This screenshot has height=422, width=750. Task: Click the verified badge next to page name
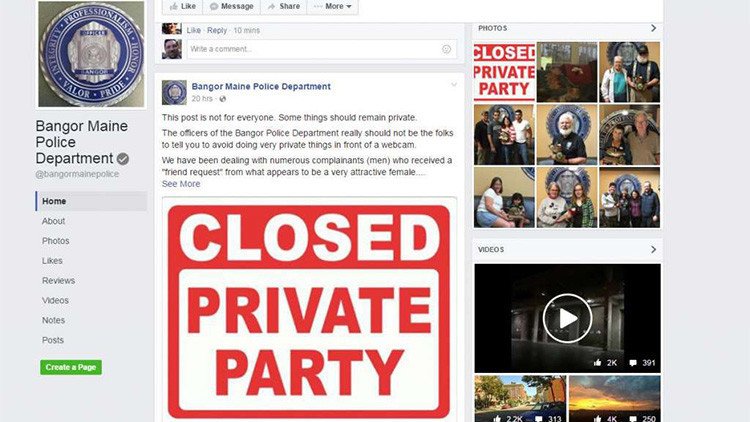point(123,159)
